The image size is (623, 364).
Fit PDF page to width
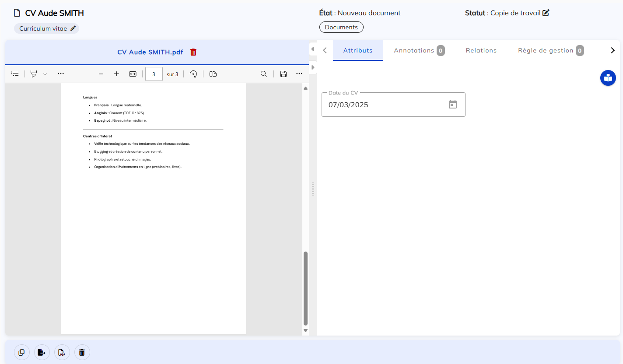click(133, 74)
